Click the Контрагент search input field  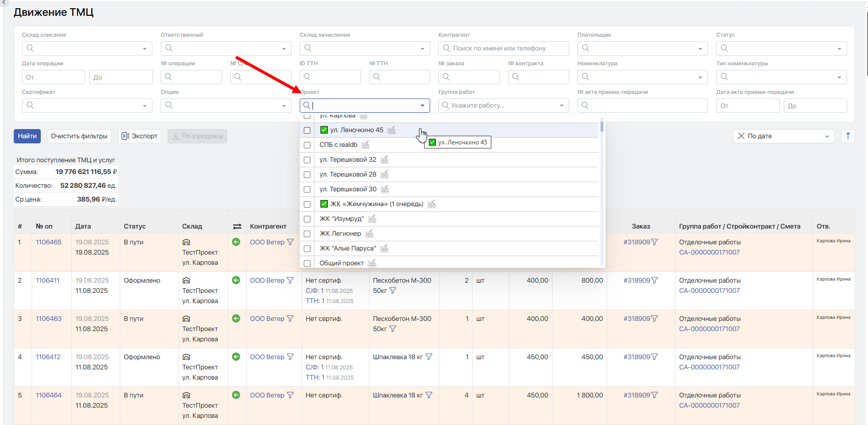click(504, 48)
